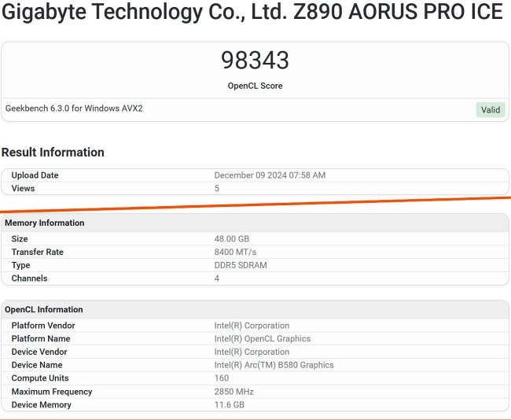The image size is (511, 420).
Task: Click Intel(R) Corporation in Device Vendor row
Action: [252, 352]
